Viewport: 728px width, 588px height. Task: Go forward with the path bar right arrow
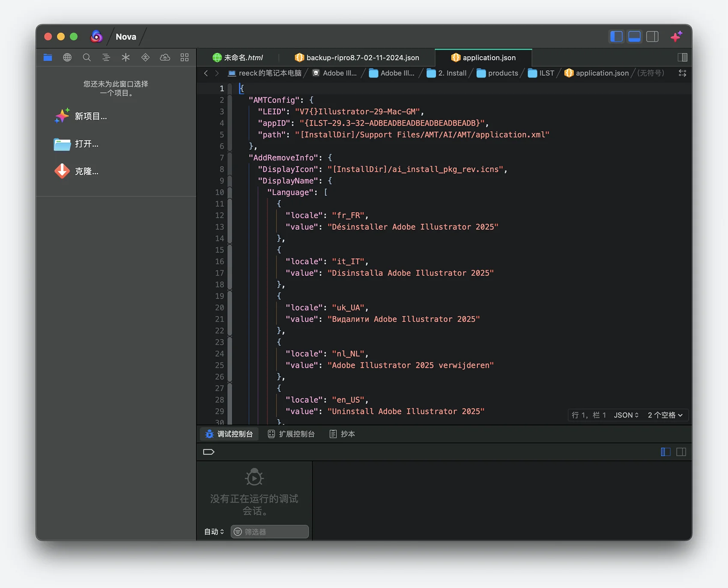[x=217, y=73]
